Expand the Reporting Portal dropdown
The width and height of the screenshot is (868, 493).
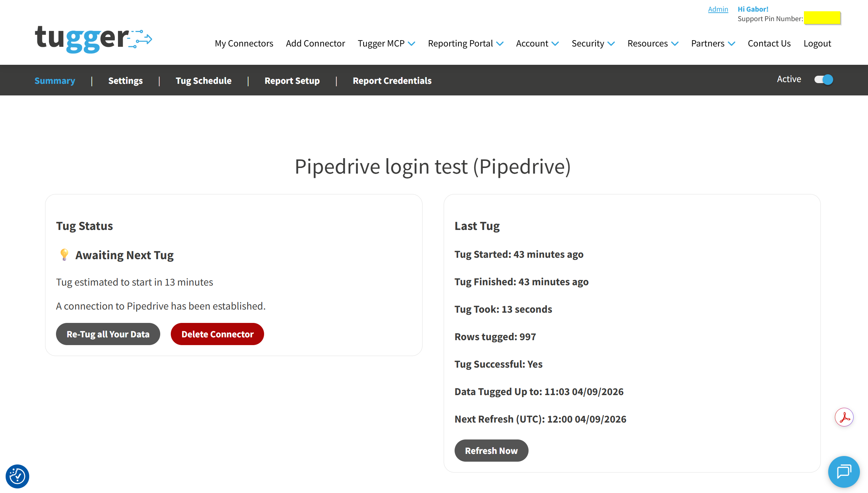click(x=466, y=43)
